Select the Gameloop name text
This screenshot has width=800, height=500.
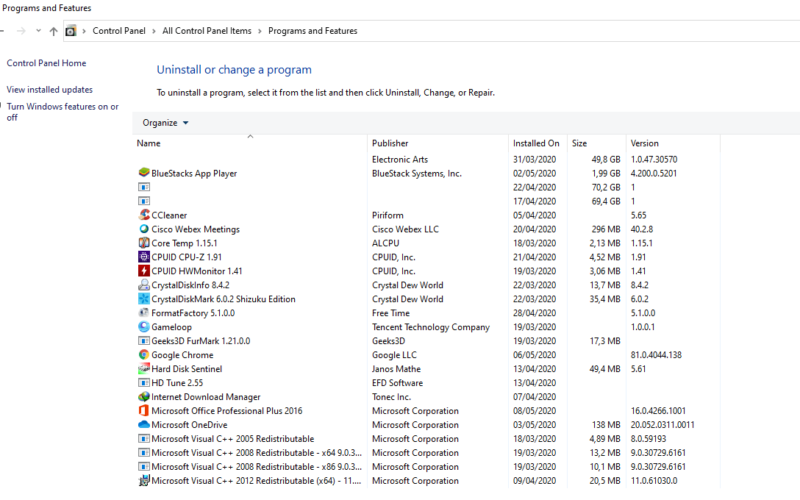coord(171,327)
